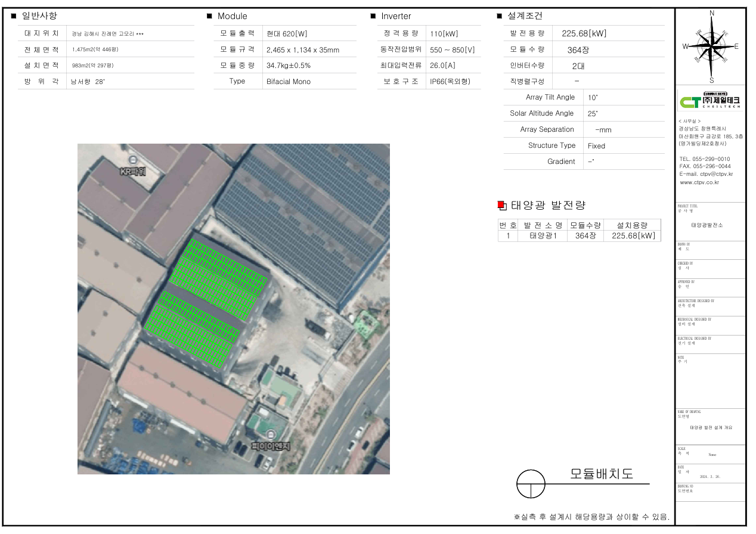Click the black square bullet before 일반사항
Image resolution: width=756 pixels, height=534 pixels.
[14, 16]
